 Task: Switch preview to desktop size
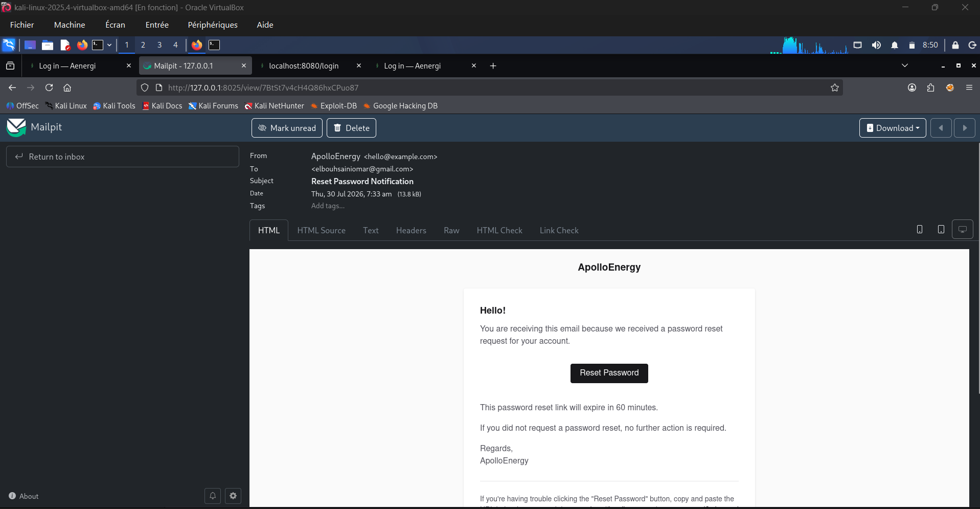tap(963, 230)
